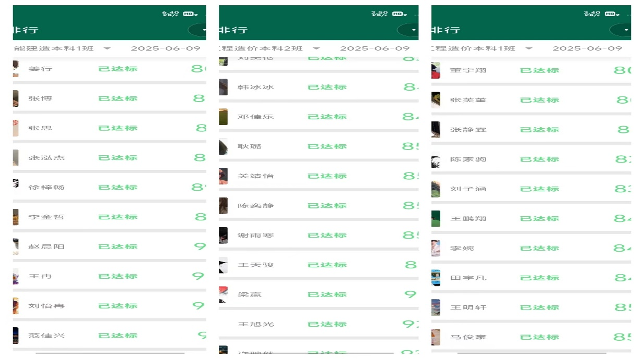Click the 已达标 label in 关婧怡 row

coord(327,176)
